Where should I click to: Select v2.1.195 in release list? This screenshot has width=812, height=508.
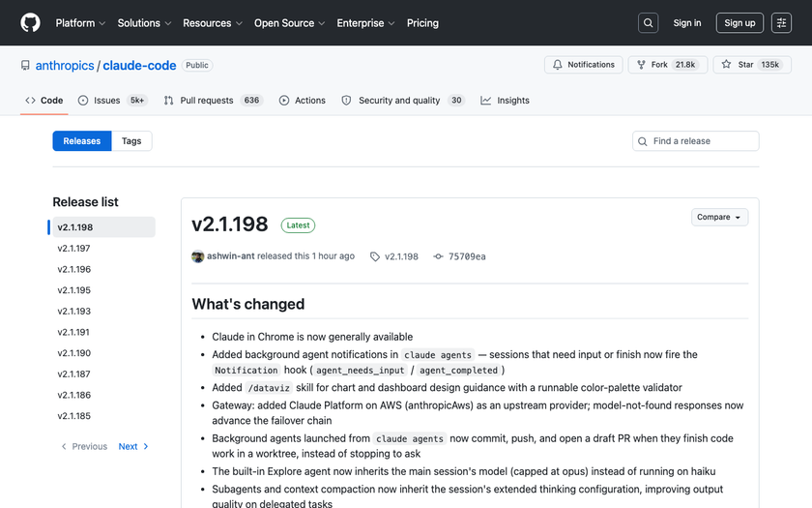coord(103,290)
